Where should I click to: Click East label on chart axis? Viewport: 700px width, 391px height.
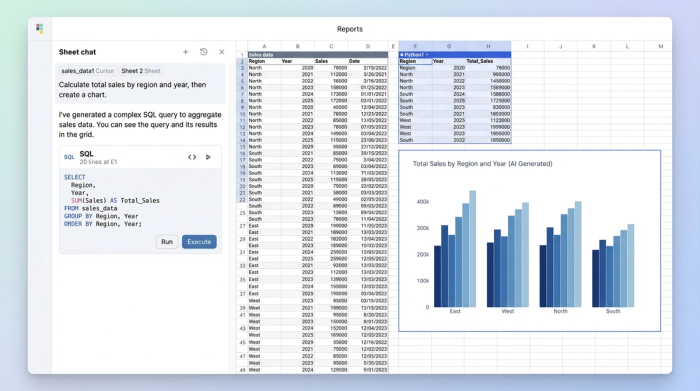point(455,311)
